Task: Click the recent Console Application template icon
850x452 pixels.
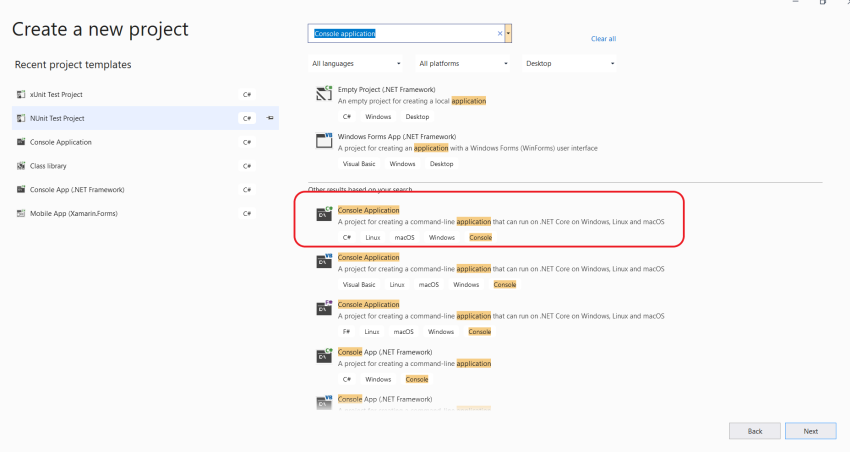Action: click(x=21, y=142)
